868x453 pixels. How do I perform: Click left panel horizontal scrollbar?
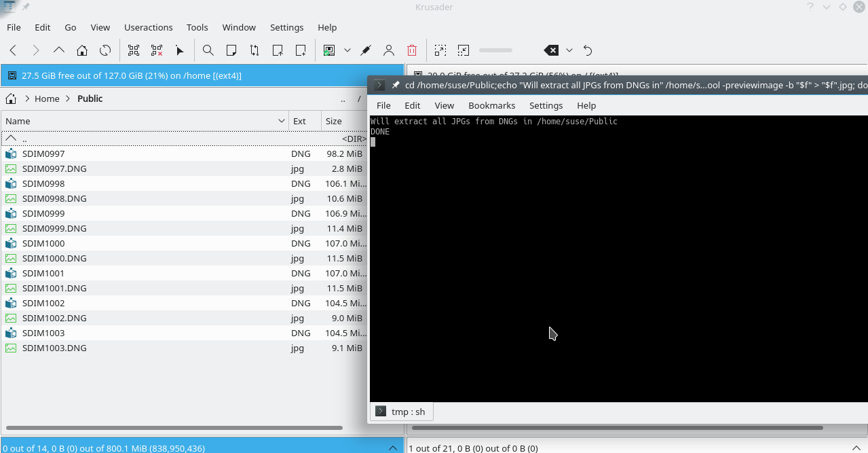click(174, 428)
